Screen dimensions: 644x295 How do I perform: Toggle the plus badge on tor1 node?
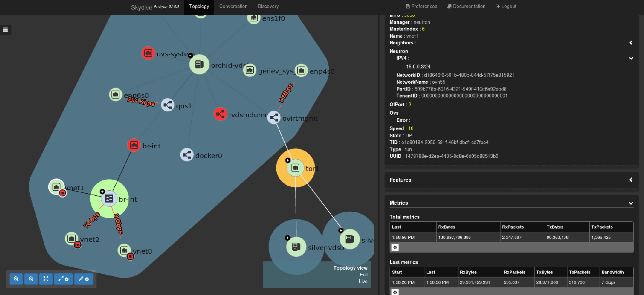pyautogui.click(x=288, y=160)
